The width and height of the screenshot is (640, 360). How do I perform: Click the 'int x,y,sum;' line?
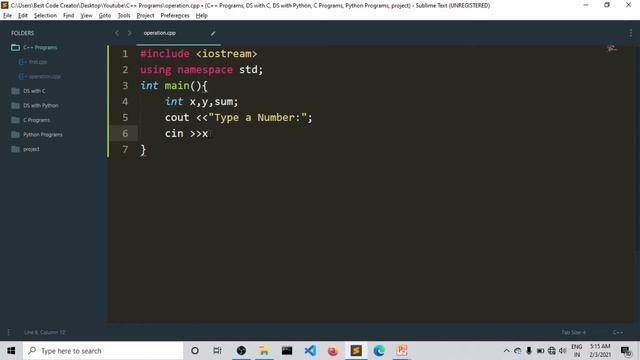202,102
